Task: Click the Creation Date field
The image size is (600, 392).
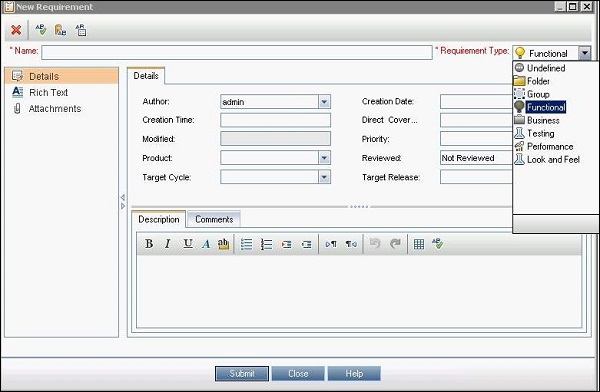Action: click(x=476, y=101)
